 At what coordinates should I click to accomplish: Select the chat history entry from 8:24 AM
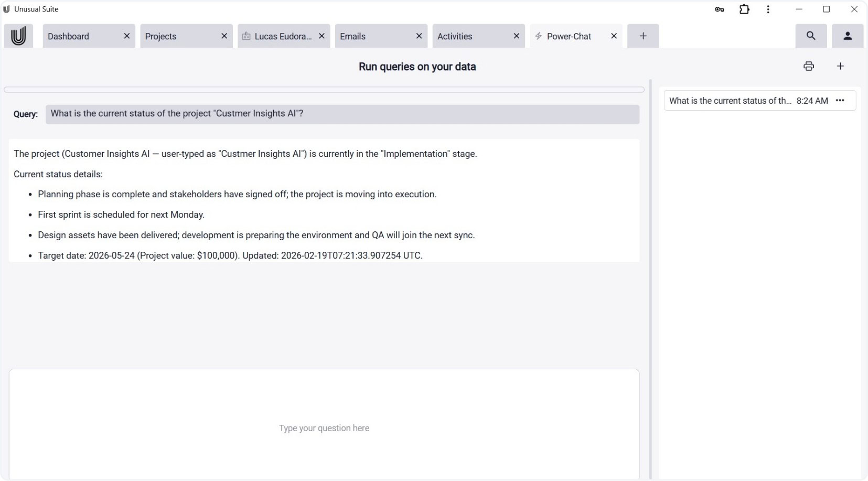[730, 101]
